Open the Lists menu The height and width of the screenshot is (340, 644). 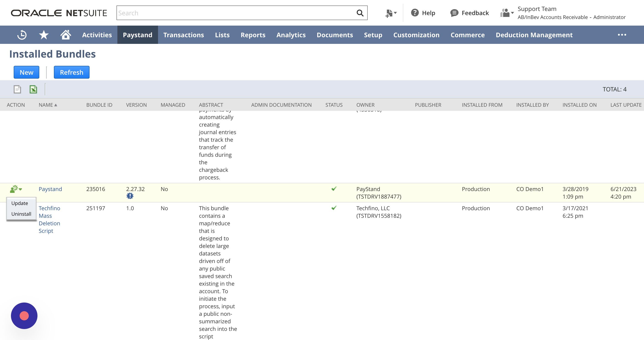(222, 35)
